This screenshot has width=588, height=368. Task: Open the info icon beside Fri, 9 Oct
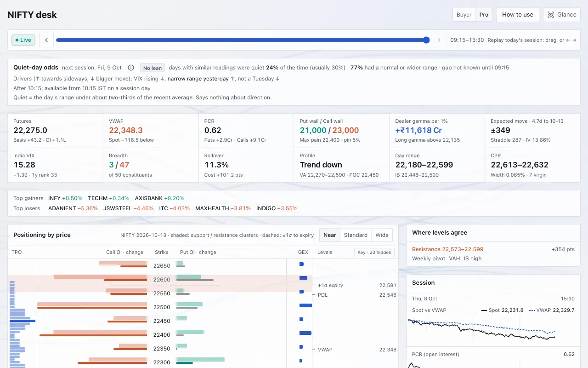tap(131, 68)
